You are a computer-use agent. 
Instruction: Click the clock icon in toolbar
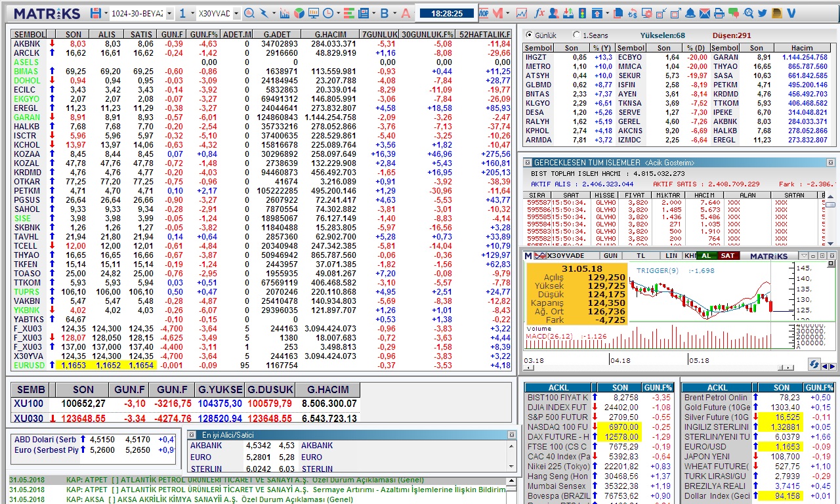click(x=327, y=13)
